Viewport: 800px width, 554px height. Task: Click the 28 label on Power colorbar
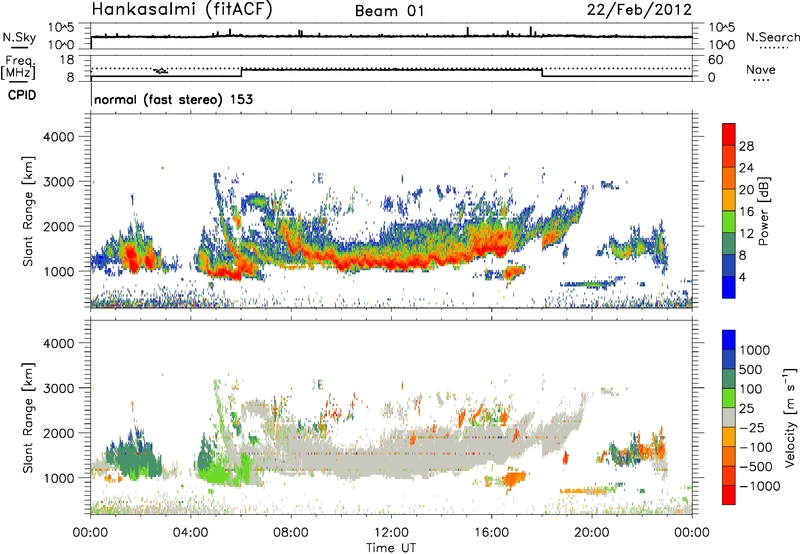pyautogui.click(x=746, y=146)
